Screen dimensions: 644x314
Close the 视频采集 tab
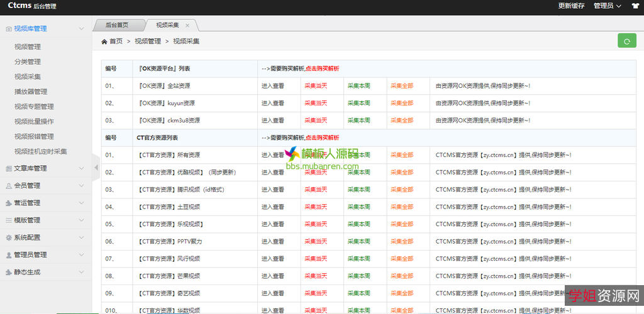[x=187, y=25]
